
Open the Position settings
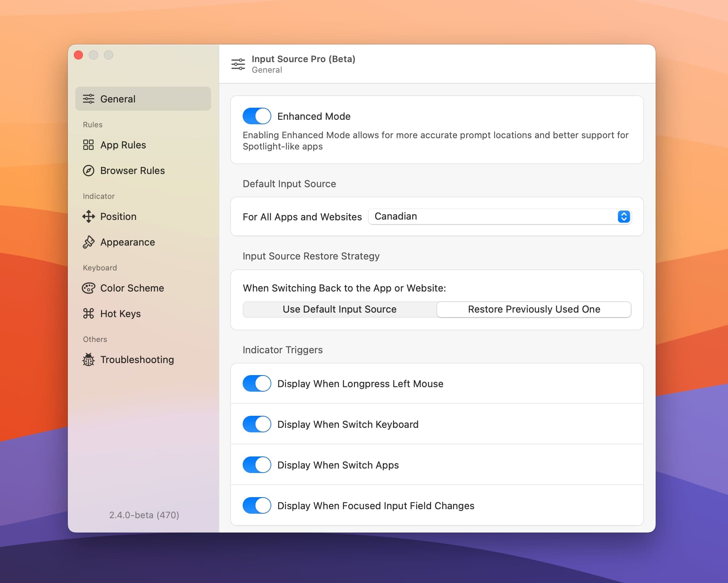pyautogui.click(x=118, y=216)
